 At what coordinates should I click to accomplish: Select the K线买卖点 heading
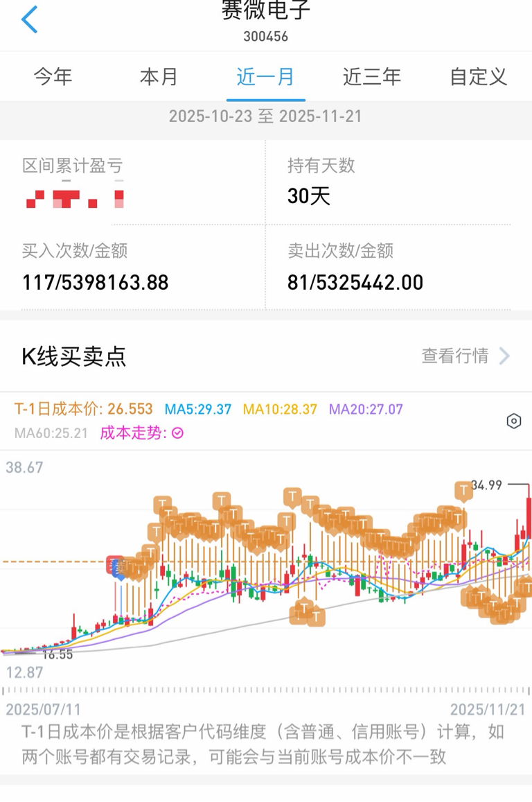point(74,356)
